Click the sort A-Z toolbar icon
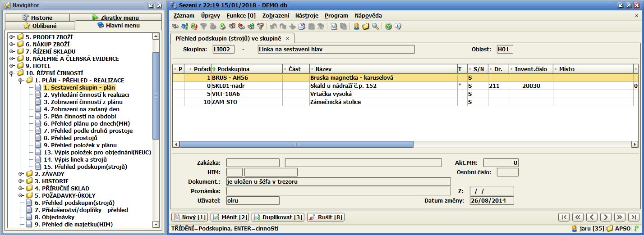Screen dimensions: 644x235 [x=184, y=26]
